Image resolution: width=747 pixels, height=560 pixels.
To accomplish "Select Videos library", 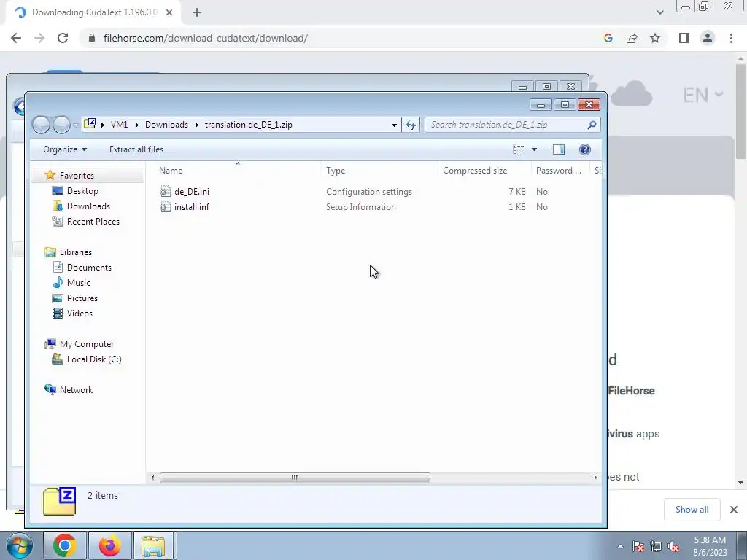I will [x=80, y=314].
